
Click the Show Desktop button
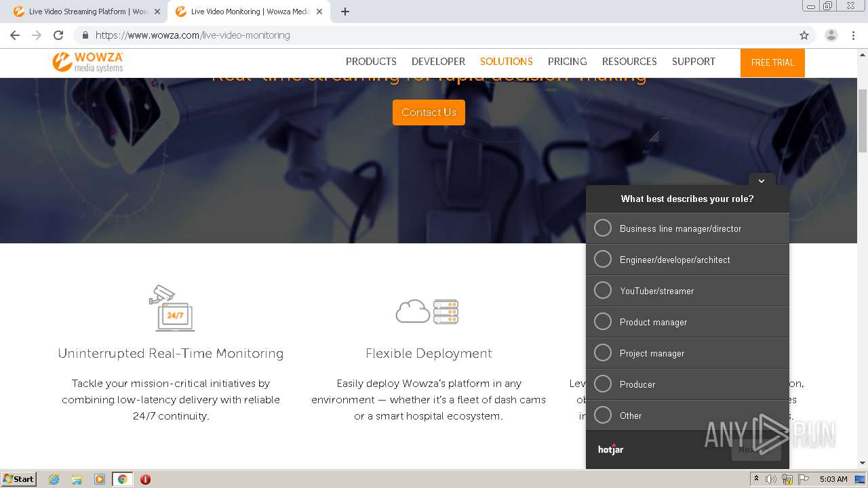tap(860, 479)
